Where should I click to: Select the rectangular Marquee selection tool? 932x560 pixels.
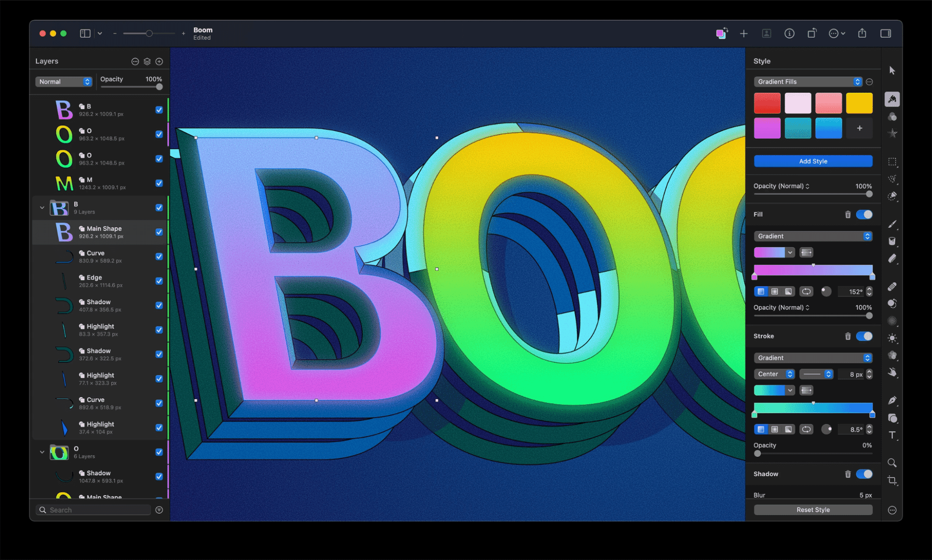pos(892,162)
